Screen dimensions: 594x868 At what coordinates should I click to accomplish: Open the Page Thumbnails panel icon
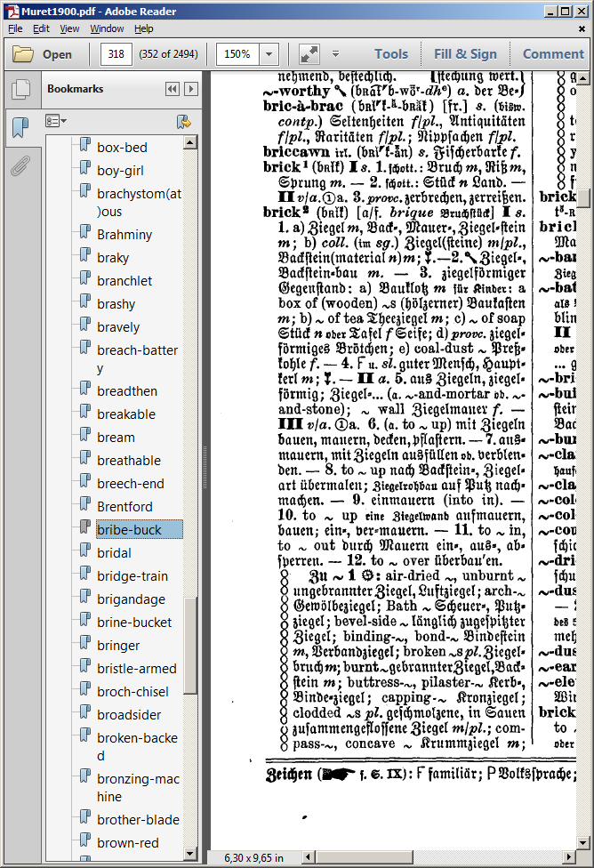(x=20, y=89)
